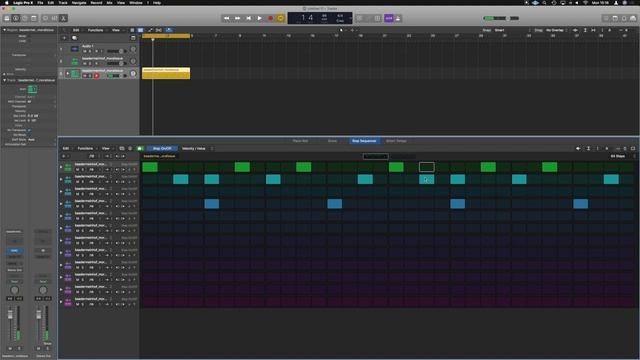Open the Toolbar icon in control bar
Image resolution: width=640 pixels, height=360 pixels.
[x=34, y=18]
